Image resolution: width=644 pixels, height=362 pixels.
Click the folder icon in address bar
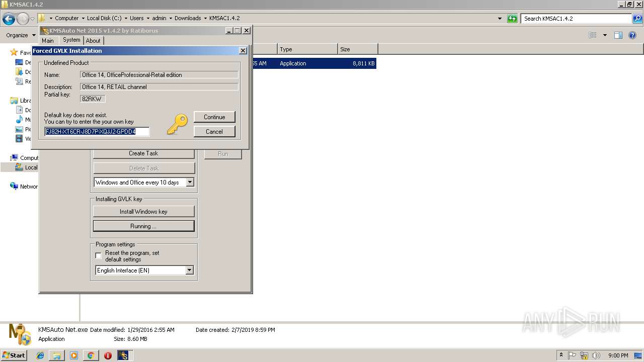tap(42, 18)
